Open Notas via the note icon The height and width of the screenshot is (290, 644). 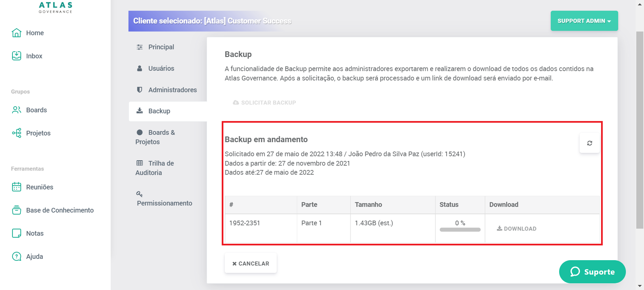click(x=16, y=233)
